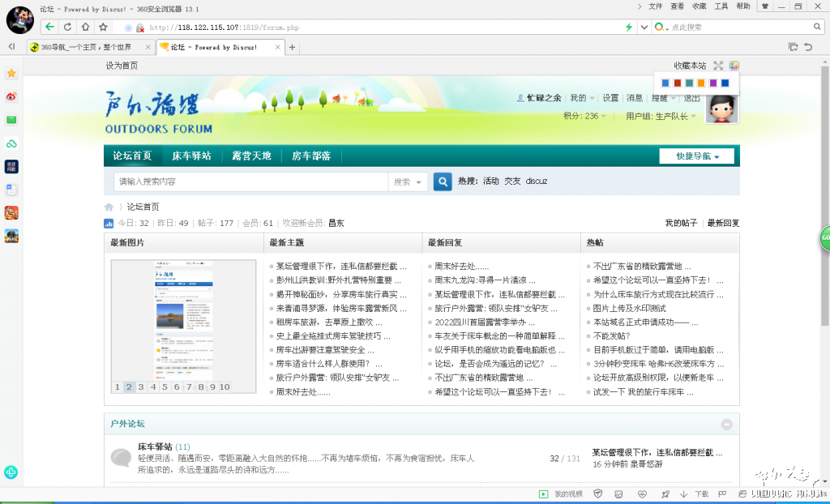Click the green lightning speed-mode icon

629,27
